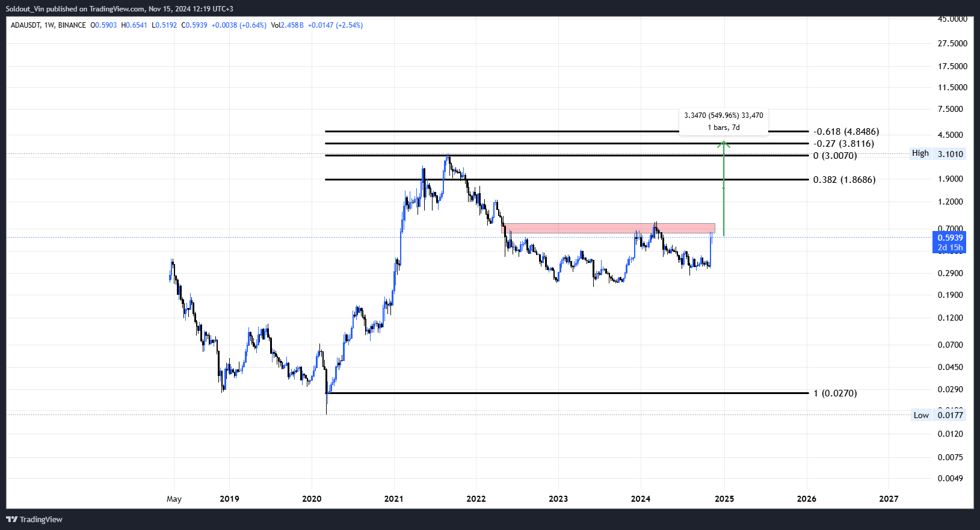Click the 0.0075 price axis label
This screenshot has height=530, width=980.
click(951, 457)
